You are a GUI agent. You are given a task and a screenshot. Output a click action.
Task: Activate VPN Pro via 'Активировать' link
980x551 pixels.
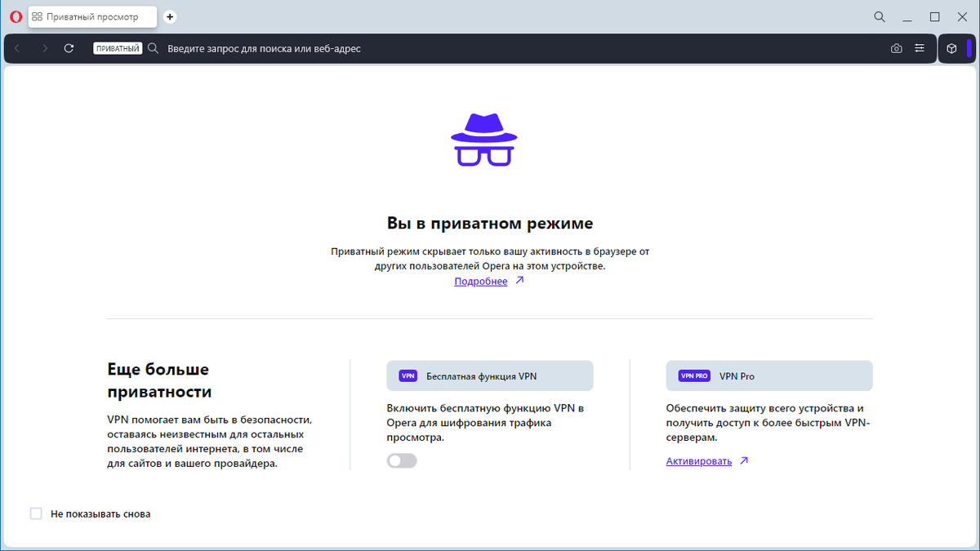(699, 460)
